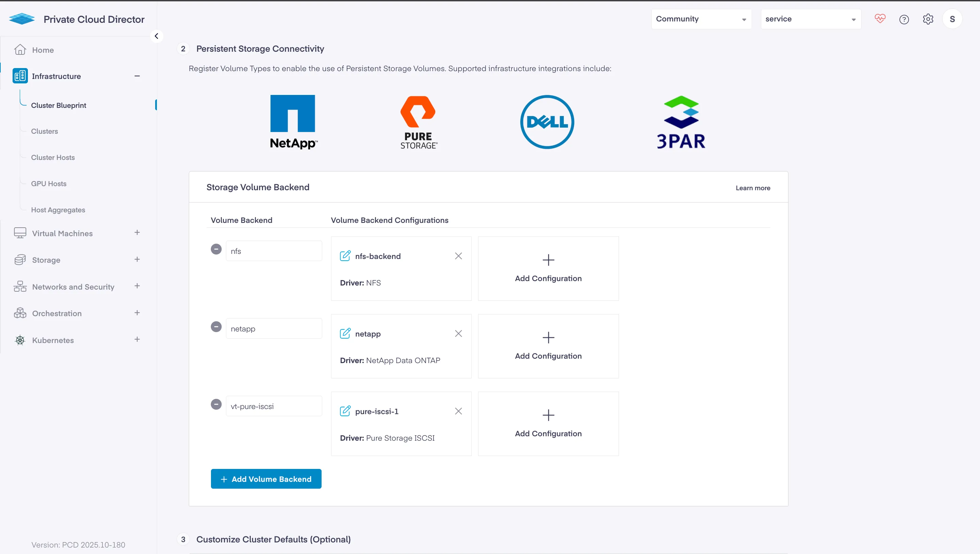This screenshot has height=554, width=980.
Task: Open the service tenant dropdown
Action: pyautogui.click(x=810, y=19)
